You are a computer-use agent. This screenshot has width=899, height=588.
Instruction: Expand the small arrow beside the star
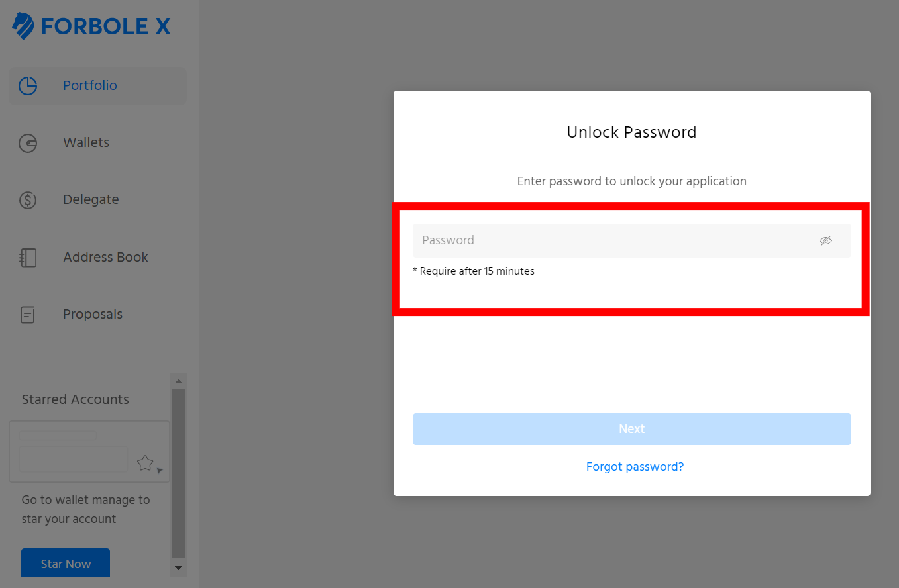(x=160, y=471)
